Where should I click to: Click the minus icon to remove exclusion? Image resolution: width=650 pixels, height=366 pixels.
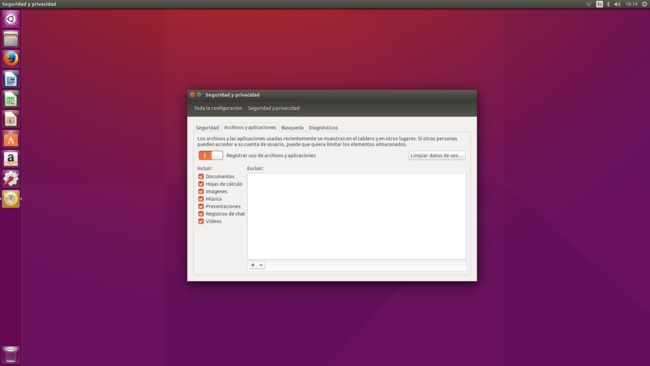(261, 265)
